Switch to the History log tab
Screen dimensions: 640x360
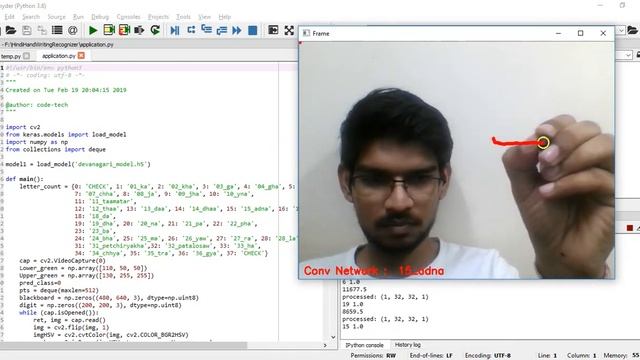408,345
